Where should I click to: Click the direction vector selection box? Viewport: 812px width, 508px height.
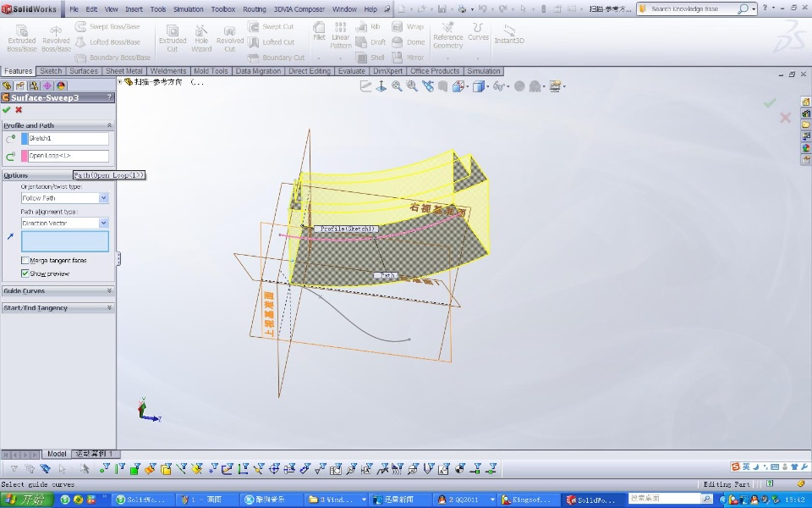pyautogui.click(x=65, y=241)
